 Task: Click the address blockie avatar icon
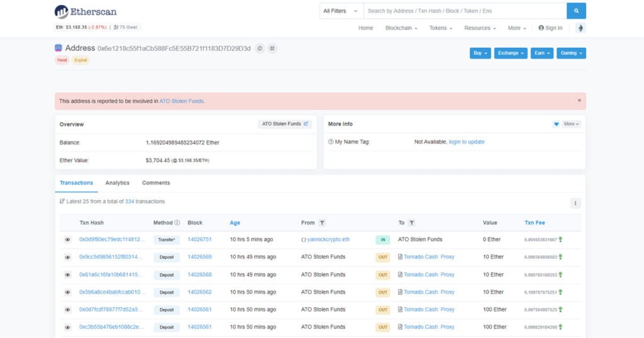[x=58, y=48]
